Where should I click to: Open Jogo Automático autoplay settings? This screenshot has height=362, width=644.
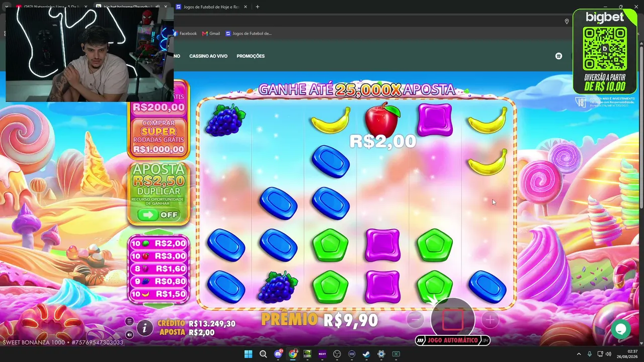tap(452, 340)
